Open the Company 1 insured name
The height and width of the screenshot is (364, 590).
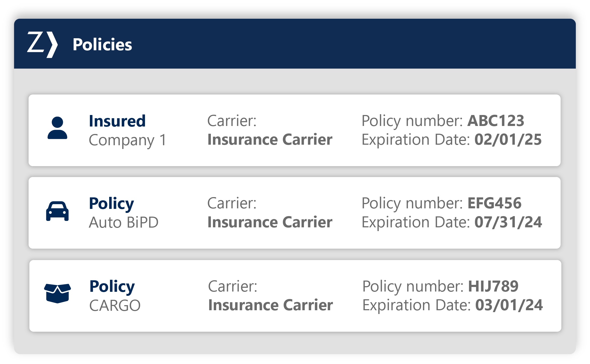tap(128, 140)
